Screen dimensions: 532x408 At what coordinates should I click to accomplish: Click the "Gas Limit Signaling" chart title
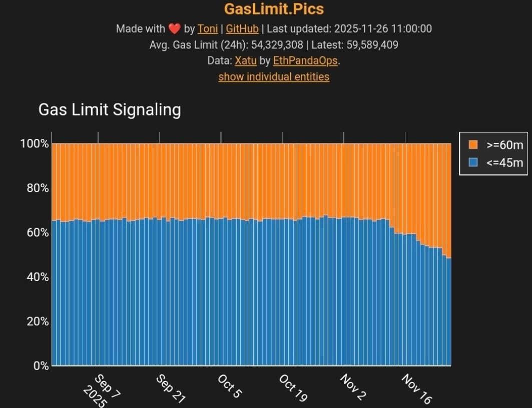[110, 109]
